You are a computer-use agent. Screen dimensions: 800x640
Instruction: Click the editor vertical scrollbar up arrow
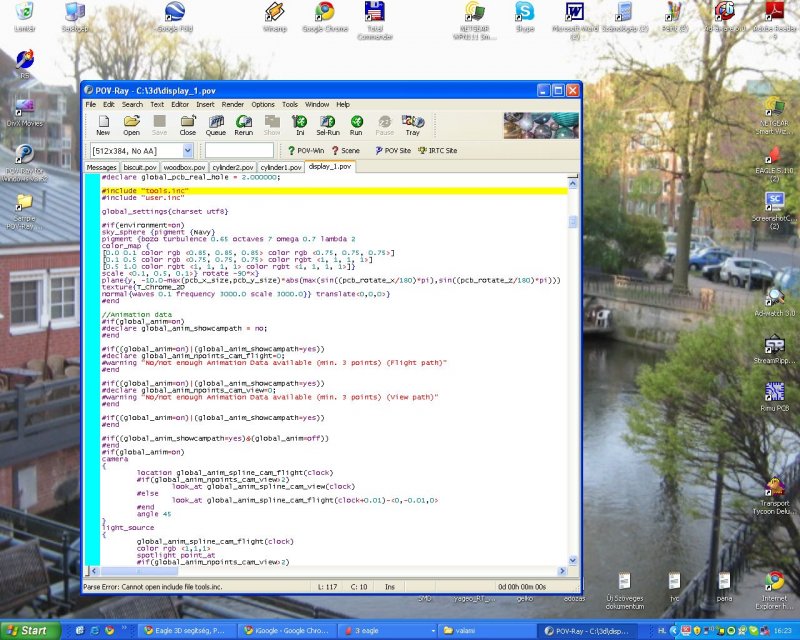coord(573,184)
